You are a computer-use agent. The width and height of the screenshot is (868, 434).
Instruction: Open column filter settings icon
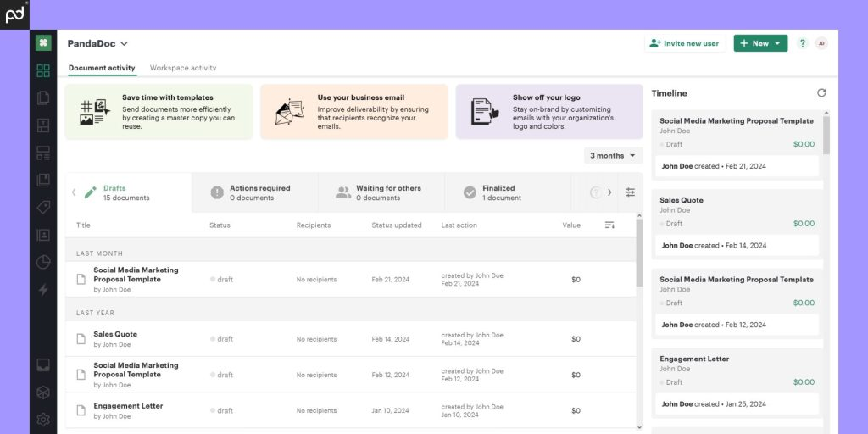point(631,192)
